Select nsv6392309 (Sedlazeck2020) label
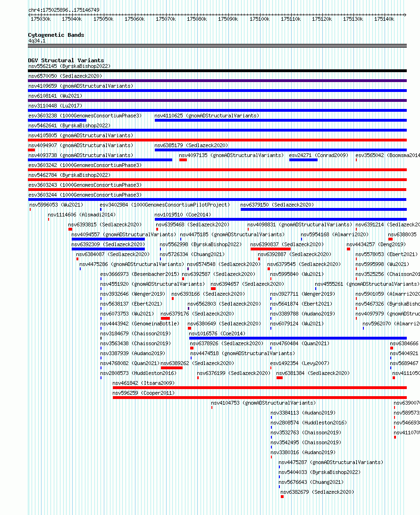 coord(108,244)
